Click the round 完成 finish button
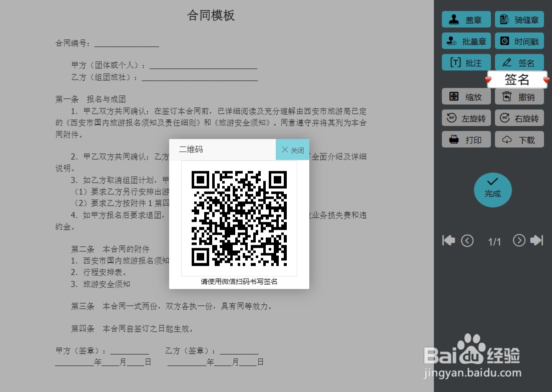Image resolution: width=552 pixels, height=392 pixels. pyautogui.click(x=492, y=190)
